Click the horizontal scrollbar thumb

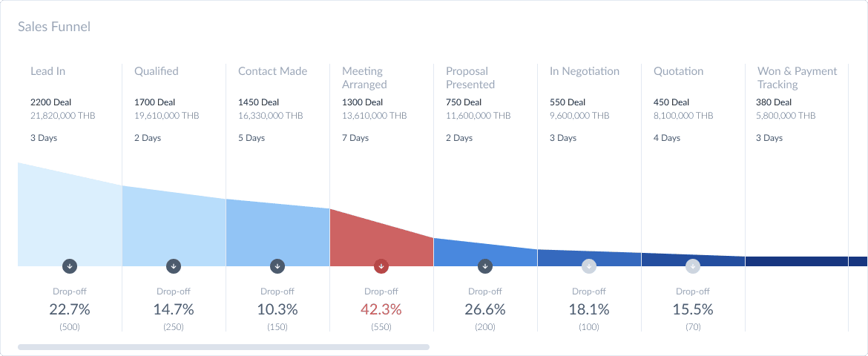click(x=223, y=347)
